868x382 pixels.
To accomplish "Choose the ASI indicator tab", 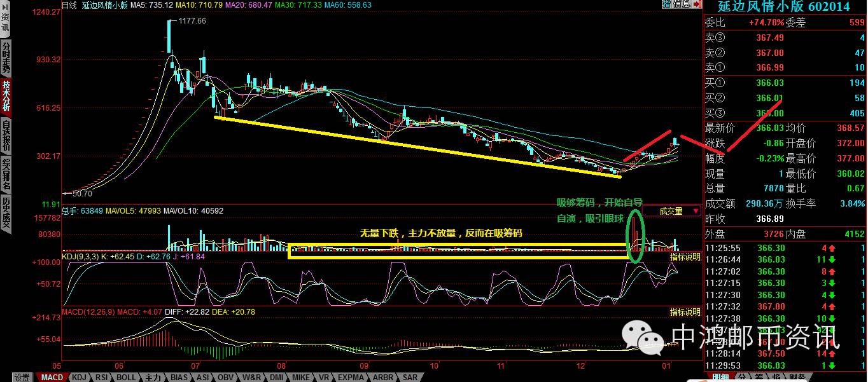I will pos(203,377).
